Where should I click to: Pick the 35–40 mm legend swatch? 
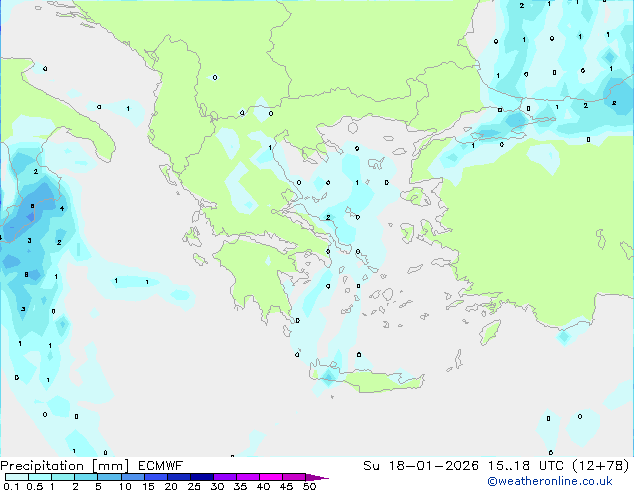[248, 477]
